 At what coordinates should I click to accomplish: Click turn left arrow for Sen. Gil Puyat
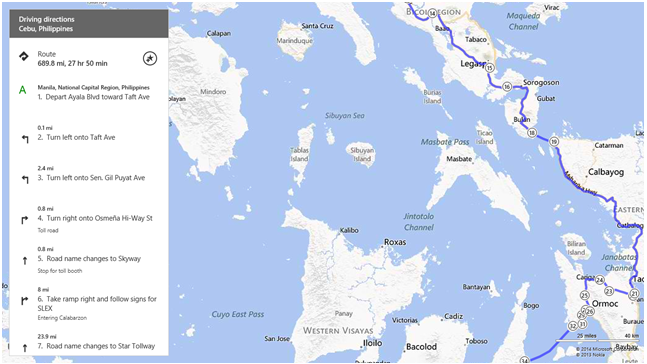point(25,179)
